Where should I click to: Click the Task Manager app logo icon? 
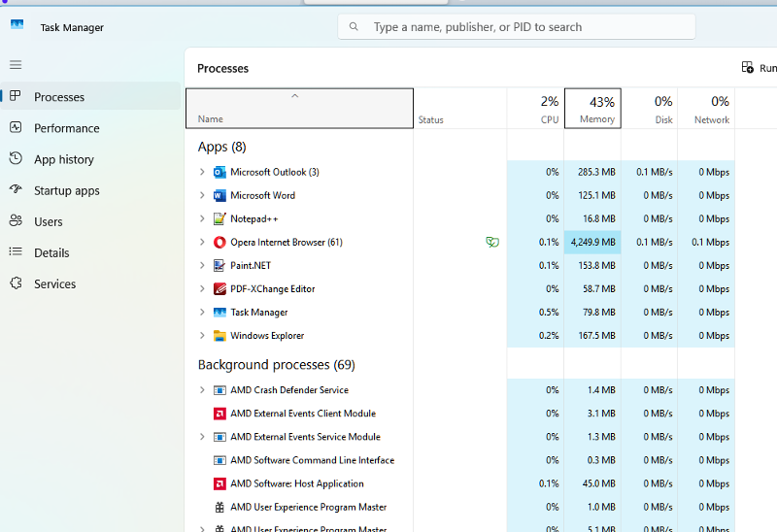point(17,24)
